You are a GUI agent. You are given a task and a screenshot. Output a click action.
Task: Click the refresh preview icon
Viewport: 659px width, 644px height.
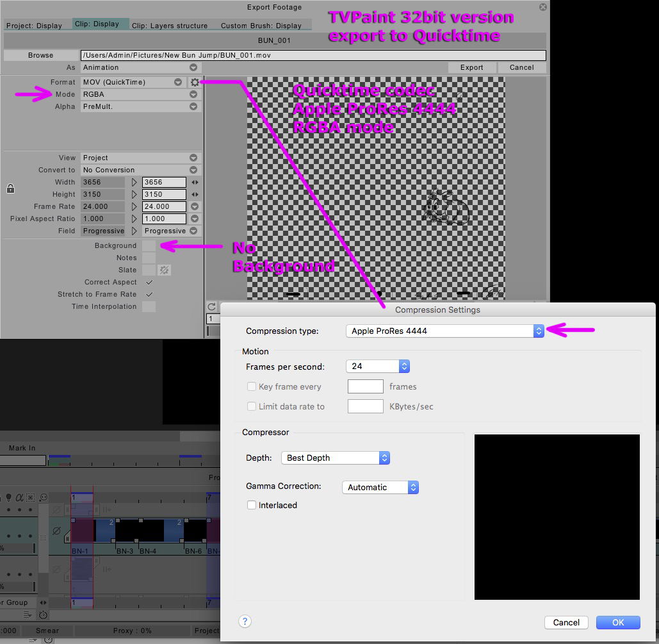coord(211,306)
